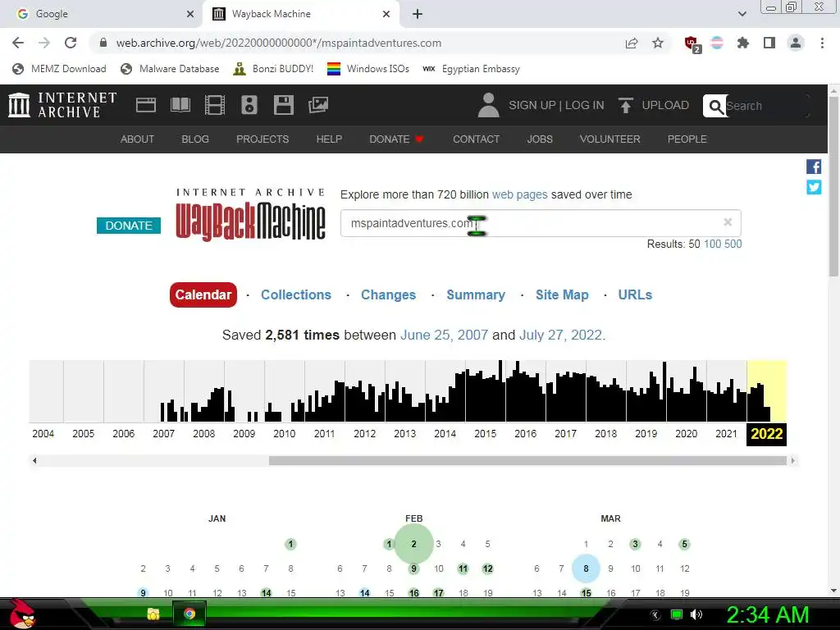Click the share page icon in address bar
This screenshot has height=630, width=840.
click(632, 43)
